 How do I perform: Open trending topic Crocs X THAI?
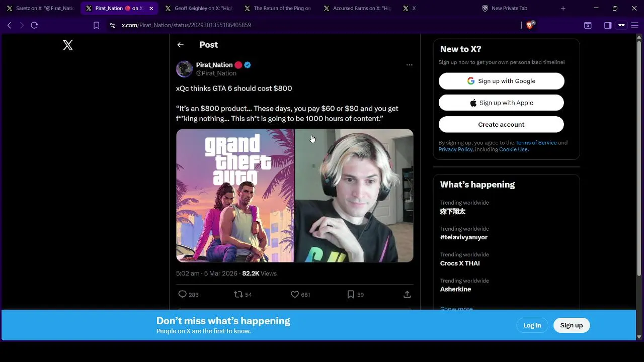460,263
